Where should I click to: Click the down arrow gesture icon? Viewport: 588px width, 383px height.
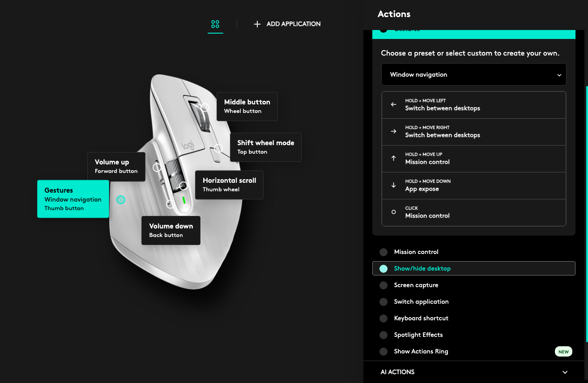(x=394, y=185)
